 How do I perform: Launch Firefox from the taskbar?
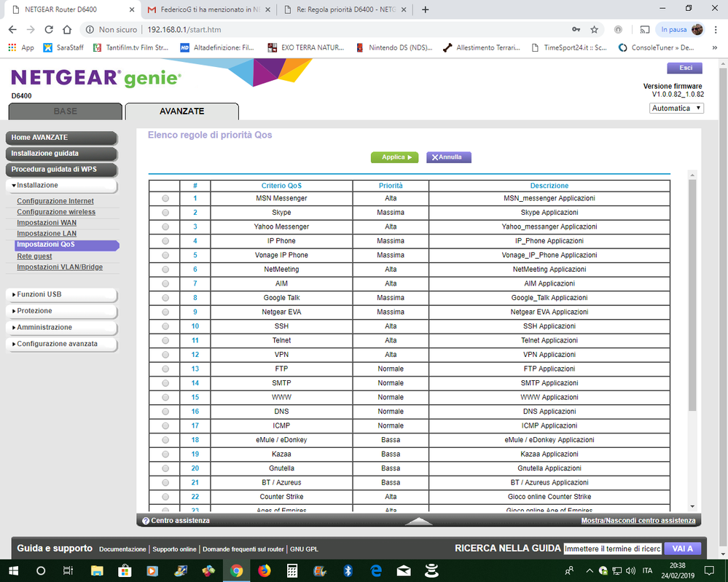[265, 571]
